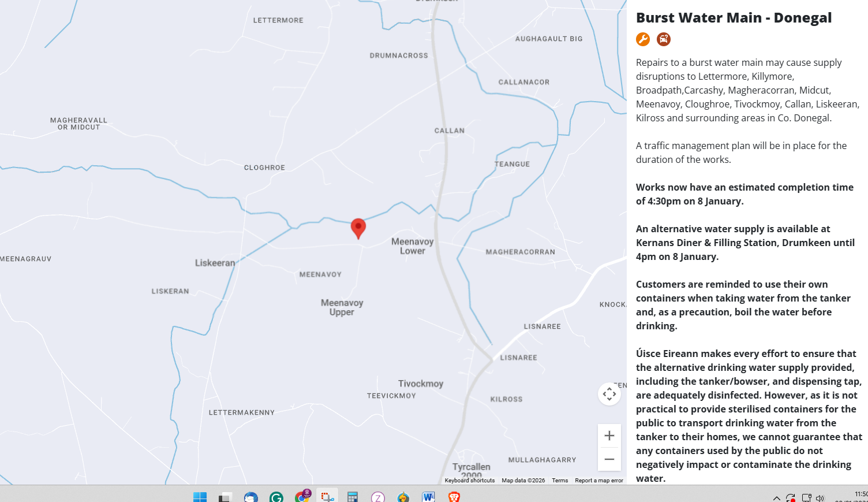The image size is (868, 502).
Task: Click the Meenavoy Lower map label
Action: point(412,246)
